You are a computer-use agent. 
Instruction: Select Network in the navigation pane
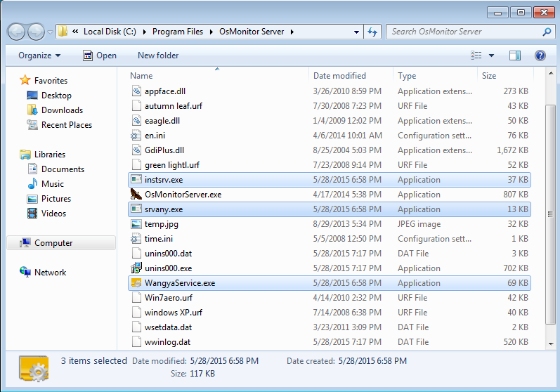[x=50, y=273]
